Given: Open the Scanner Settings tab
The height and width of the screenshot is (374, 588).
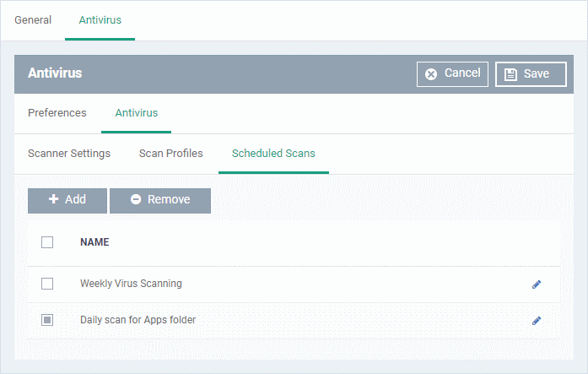Looking at the screenshot, I should coord(69,154).
